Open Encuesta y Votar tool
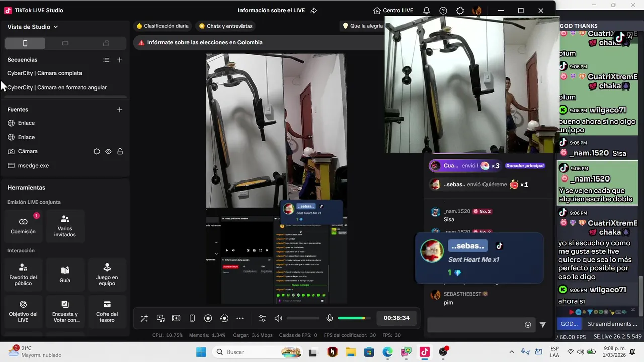 point(65,311)
